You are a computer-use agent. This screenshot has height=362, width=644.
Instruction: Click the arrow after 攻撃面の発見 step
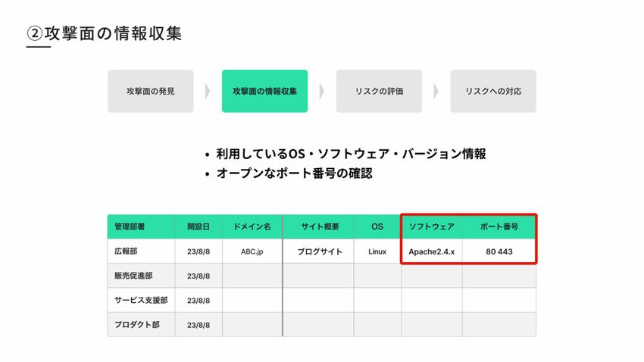click(208, 92)
